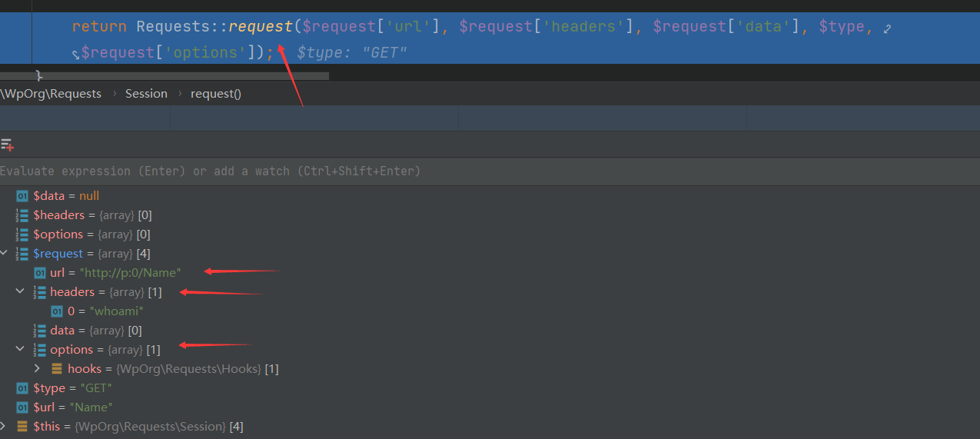Click the $this object type icon
980x439 pixels.
tap(22, 426)
